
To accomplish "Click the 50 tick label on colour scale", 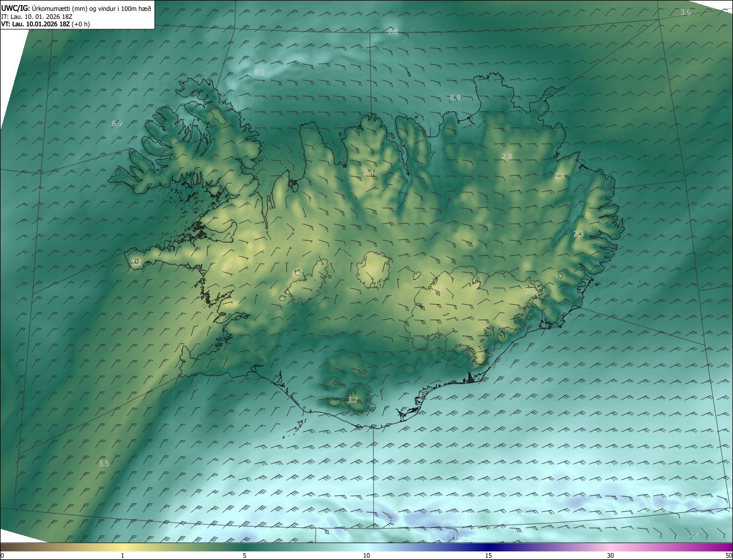I will pyautogui.click(x=728, y=555).
